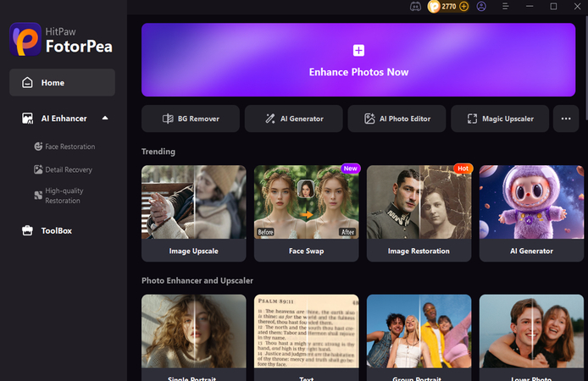The height and width of the screenshot is (381, 588).
Task: Select the Magic Upscaler tool
Action: pyautogui.click(x=500, y=119)
